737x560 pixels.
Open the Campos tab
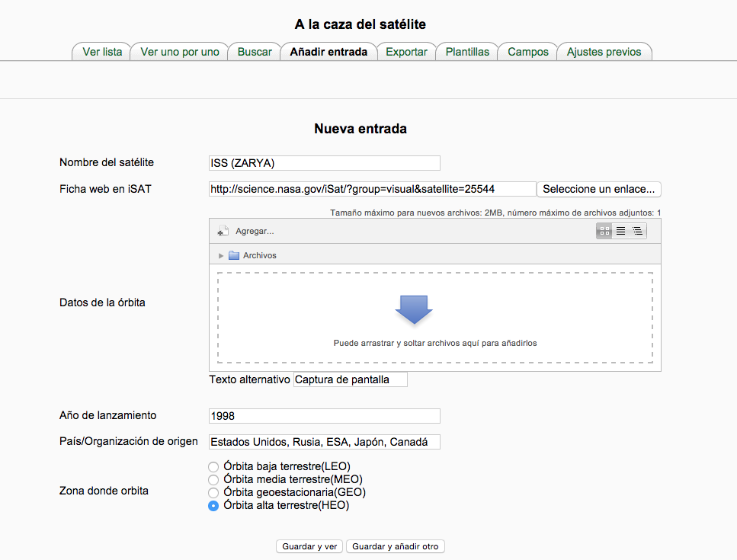tap(528, 52)
